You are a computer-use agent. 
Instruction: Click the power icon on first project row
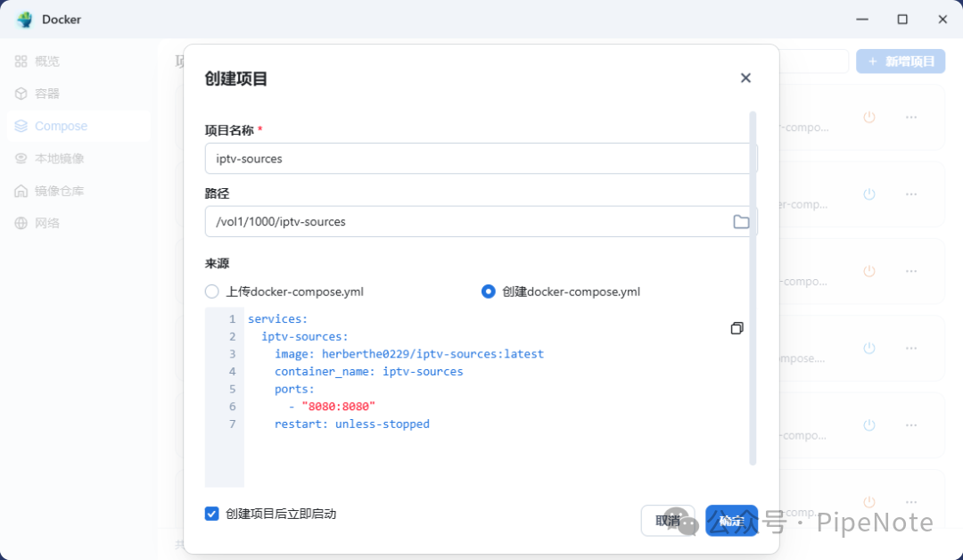pos(868,117)
